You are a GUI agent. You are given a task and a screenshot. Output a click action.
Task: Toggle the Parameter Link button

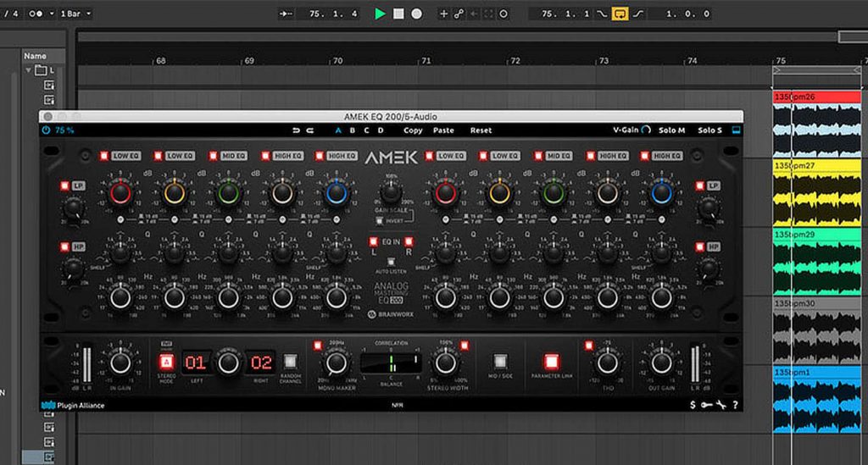point(551,362)
